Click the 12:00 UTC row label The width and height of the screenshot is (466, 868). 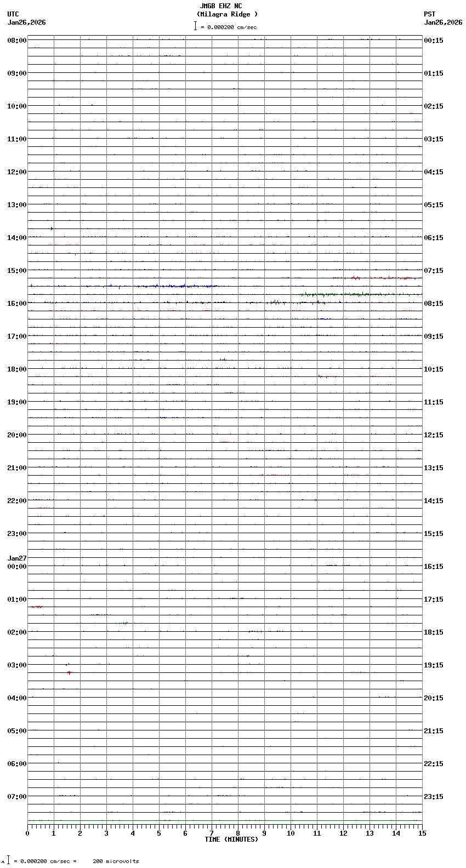(x=17, y=172)
